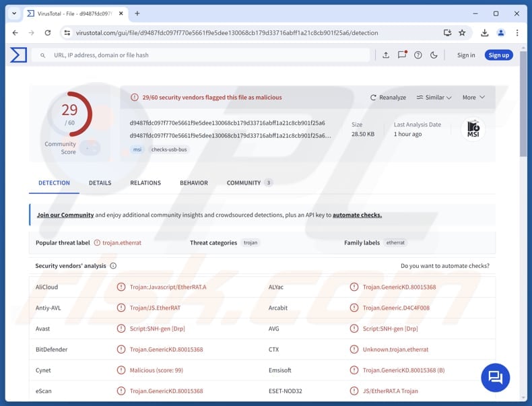Click the Sign up button
Viewport: 532px width, 406px height.
[498, 55]
